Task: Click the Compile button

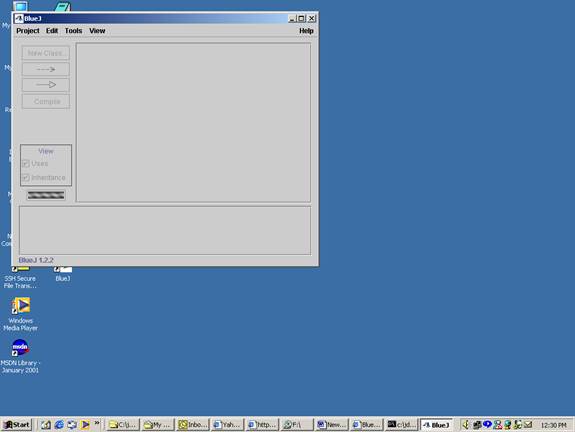Action: point(46,102)
